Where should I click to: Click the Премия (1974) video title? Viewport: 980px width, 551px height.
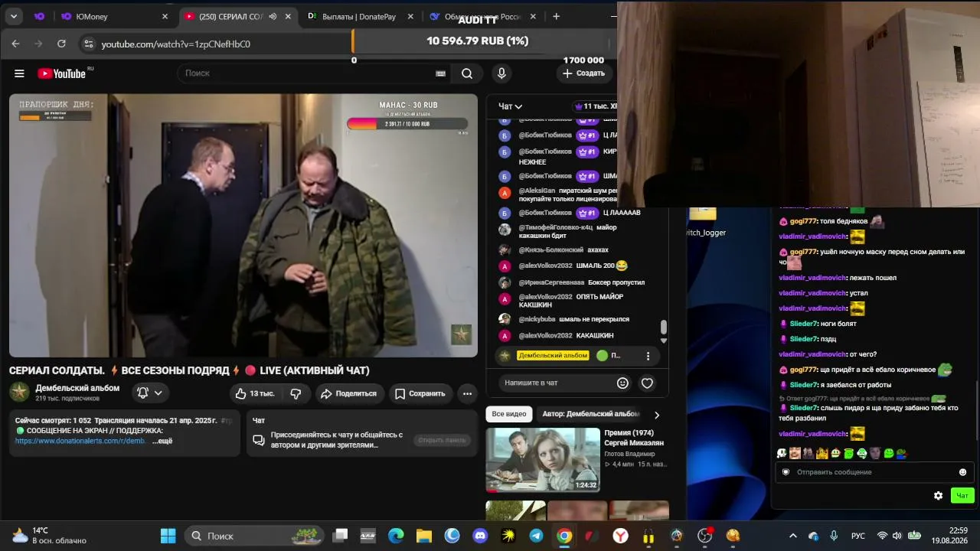(634, 438)
